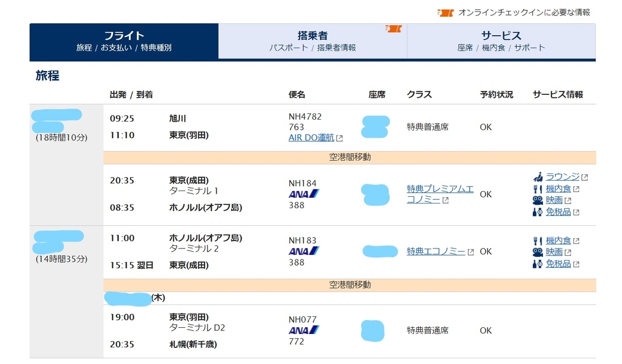Open the フライト tab
622x364 pixels.
124,41
